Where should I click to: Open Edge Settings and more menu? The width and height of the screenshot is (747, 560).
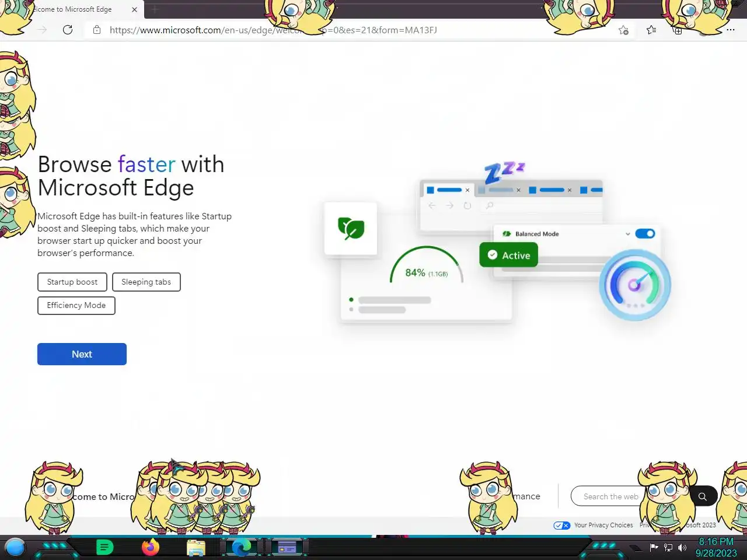coord(730,30)
